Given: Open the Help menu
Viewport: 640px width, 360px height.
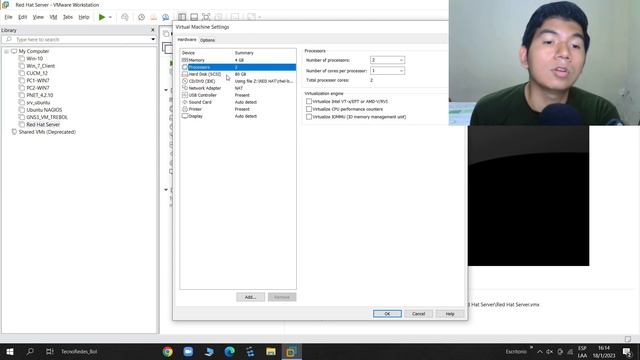Looking at the screenshot, I should coord(84,17).
